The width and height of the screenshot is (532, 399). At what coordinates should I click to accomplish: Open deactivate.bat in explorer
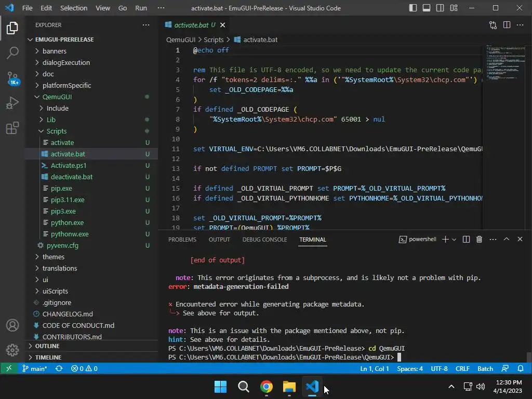pyautogui.click(x=92, y=177)
